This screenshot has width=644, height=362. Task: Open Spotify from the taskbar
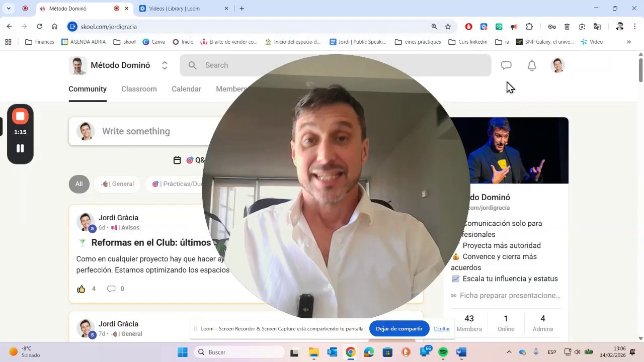(443, 352)
